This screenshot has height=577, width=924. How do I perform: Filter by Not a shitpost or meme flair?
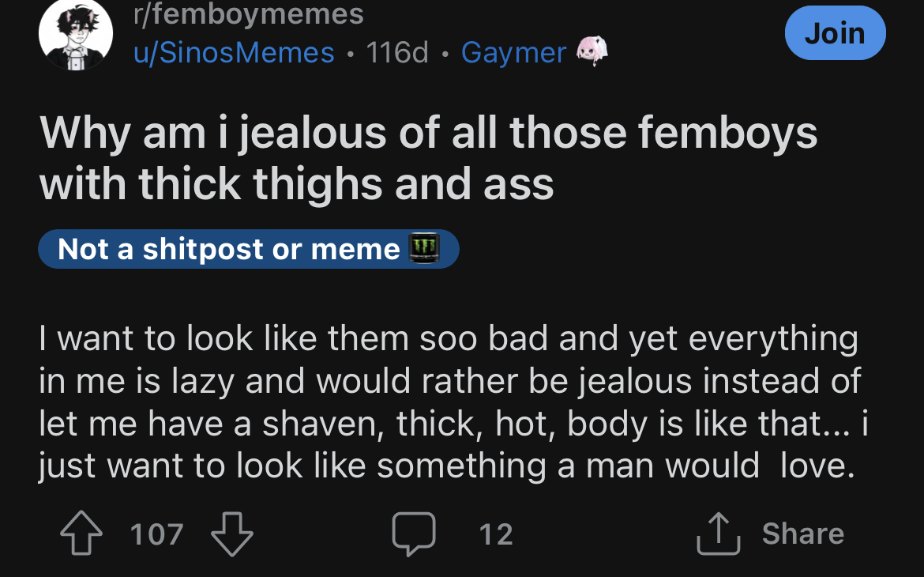pyautogui.click(x=249, y=249)
